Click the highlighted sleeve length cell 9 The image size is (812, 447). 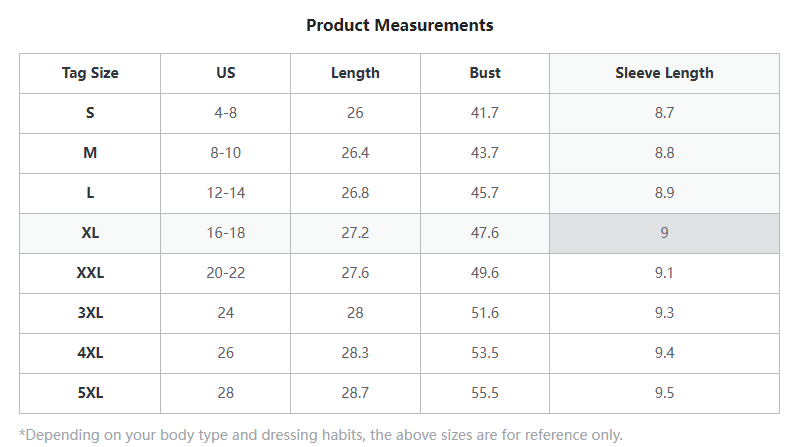tap(664, 233)
